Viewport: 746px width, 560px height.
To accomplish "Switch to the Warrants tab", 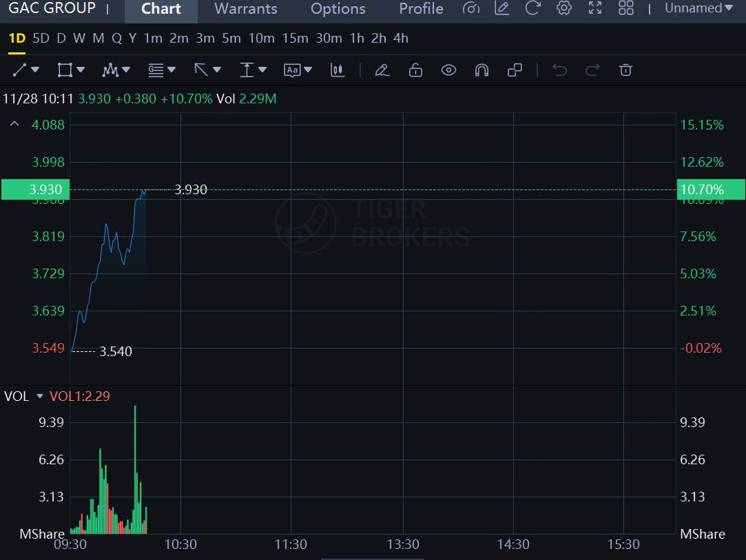I will pyautogui.click(x=246, y=9).
